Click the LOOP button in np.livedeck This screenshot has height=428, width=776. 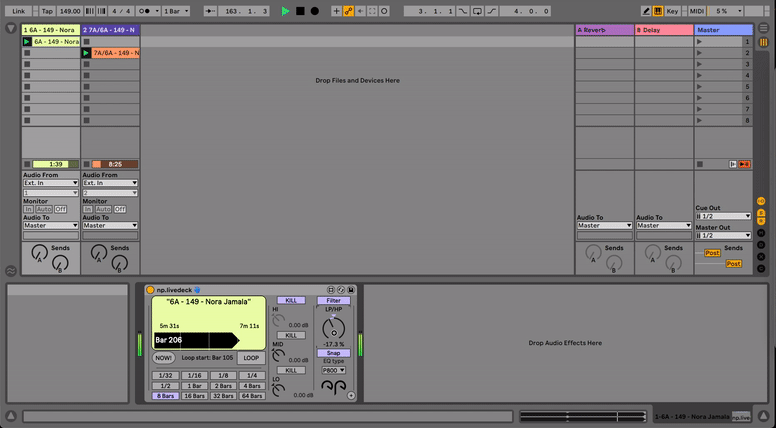pos(251,358)
